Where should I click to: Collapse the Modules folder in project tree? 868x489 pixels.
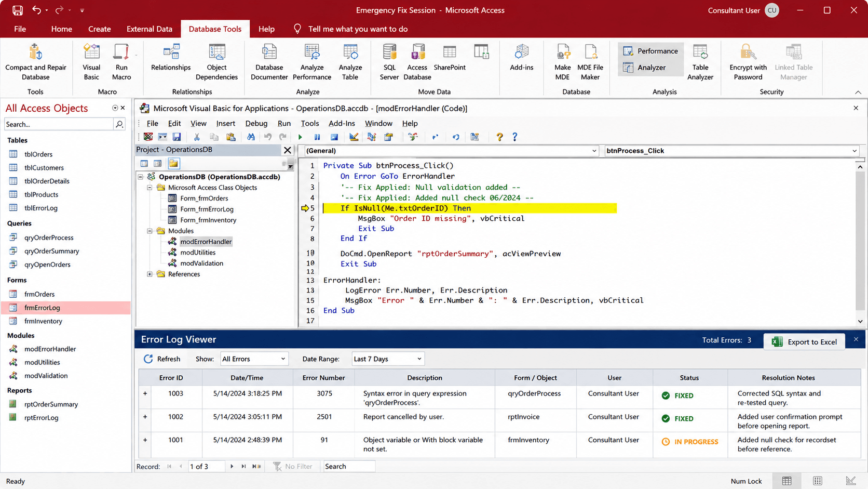click(150, 231)
